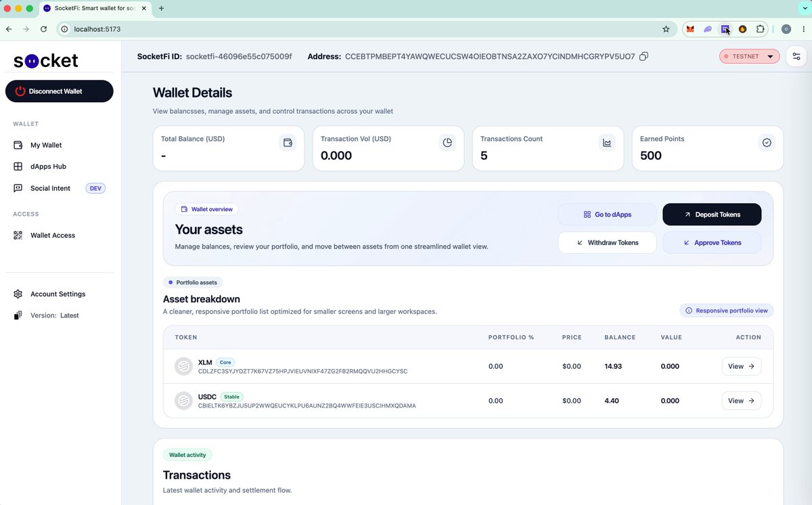
Task: Click the Transaction Vol pie chart icon
Action: (x=447, y=143)
